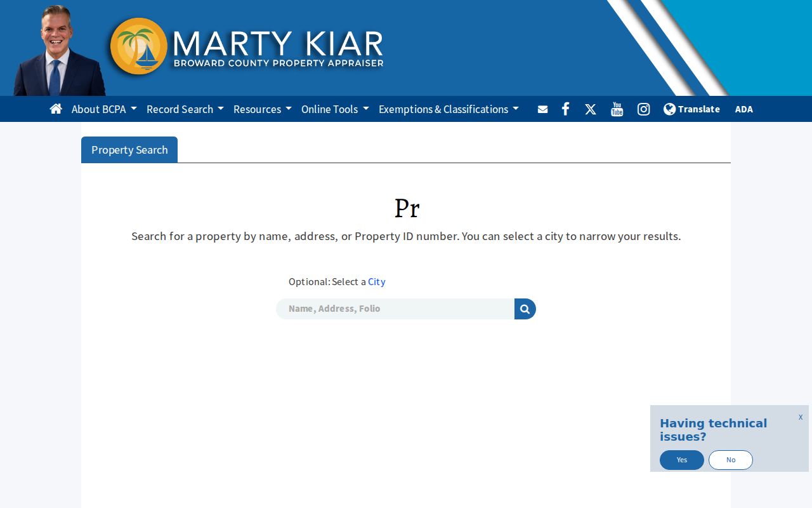
Task: Click the Translate globe icon
Action: [669, 109]
